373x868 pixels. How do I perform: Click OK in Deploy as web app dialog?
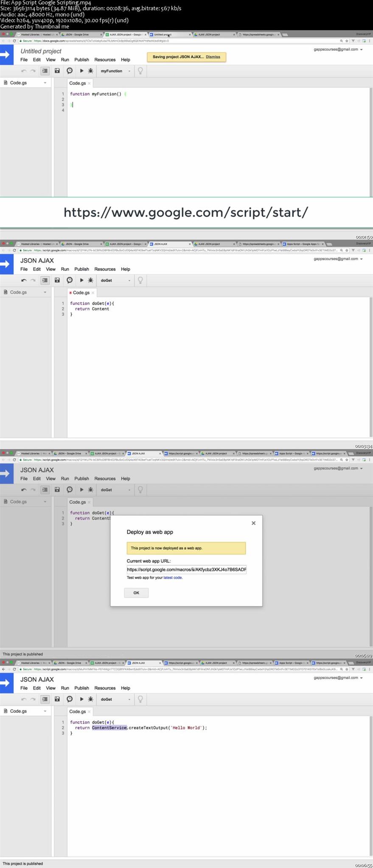[136, 593]
